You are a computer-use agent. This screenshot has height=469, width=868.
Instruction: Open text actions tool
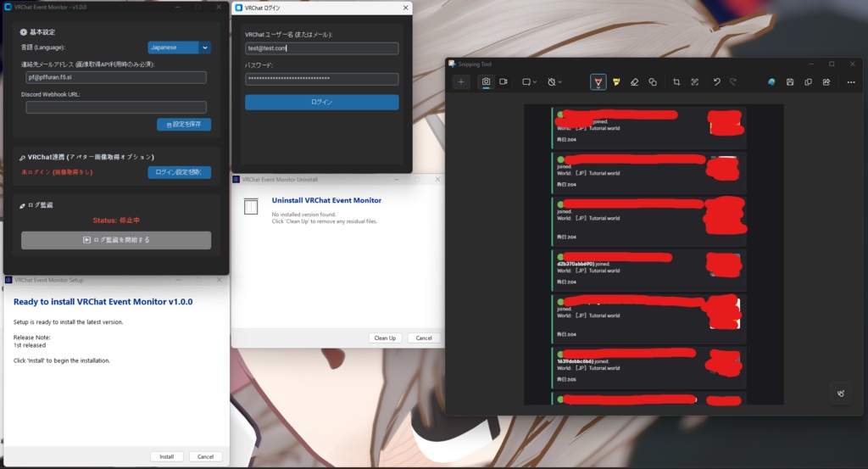pyautogui.click(x=695, y=82)
